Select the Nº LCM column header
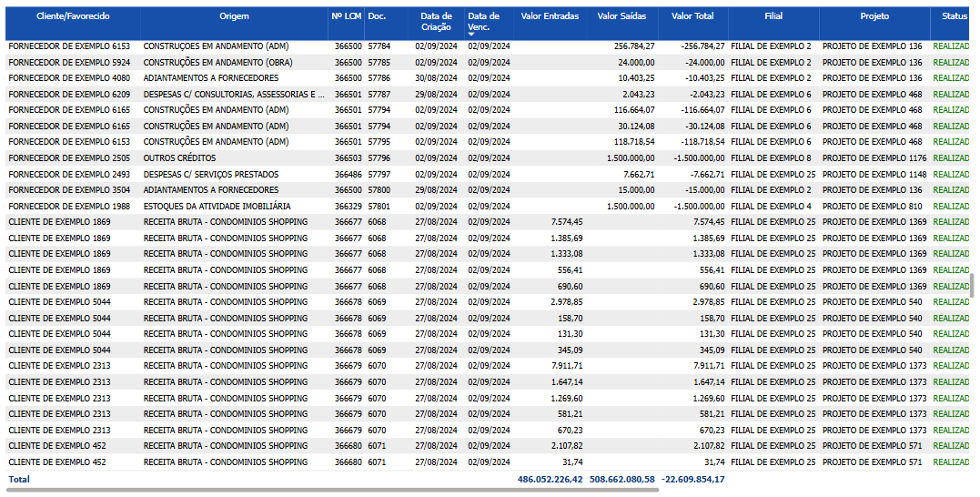Screen dimensions: 980x497 tap(346, 16)
